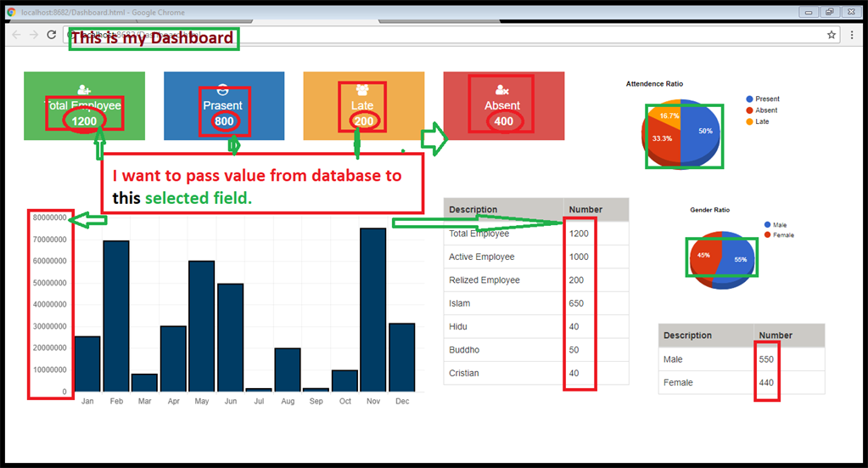
Task: Click the 'Cristian' row label
Action: (x=464, y=373)
